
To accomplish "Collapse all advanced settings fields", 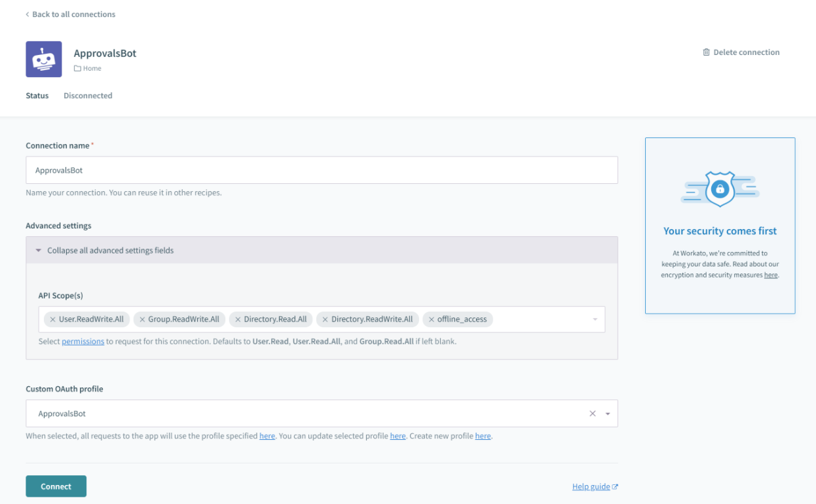I will 110,250.
